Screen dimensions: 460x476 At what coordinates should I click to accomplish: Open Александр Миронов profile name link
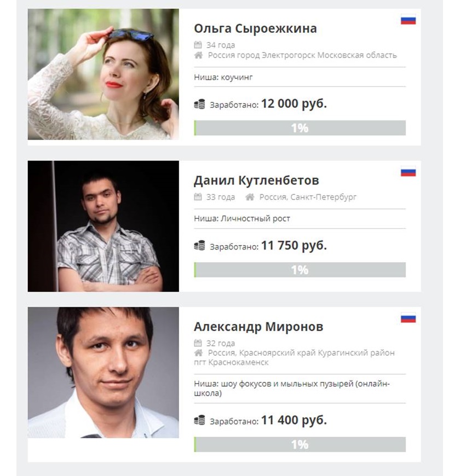pyautogui.click(x=258, y=327)
